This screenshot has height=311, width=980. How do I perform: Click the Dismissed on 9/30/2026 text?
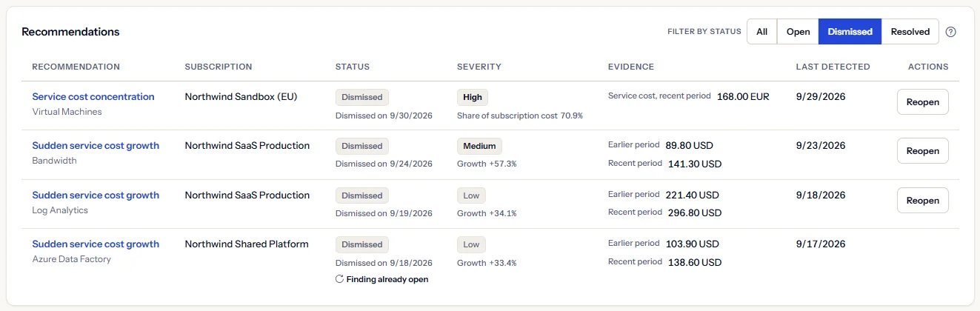tap(384, 116)
